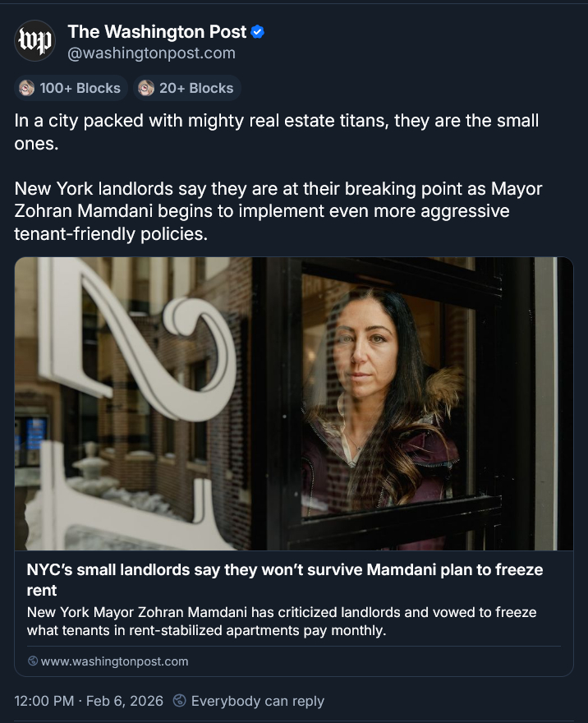The width and height of the screenshot is (588, 723).
Task: Open the @washingtonpost.com handle
Action: pos(152,53)
